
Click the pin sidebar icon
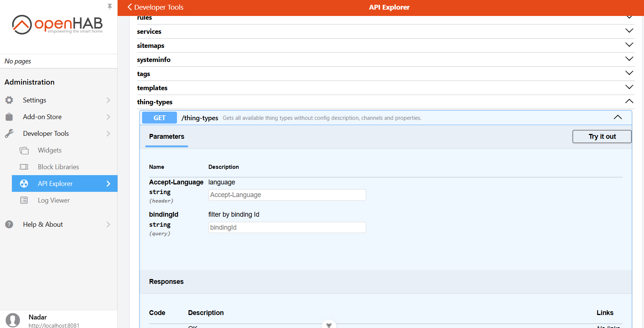pos(109,7)
